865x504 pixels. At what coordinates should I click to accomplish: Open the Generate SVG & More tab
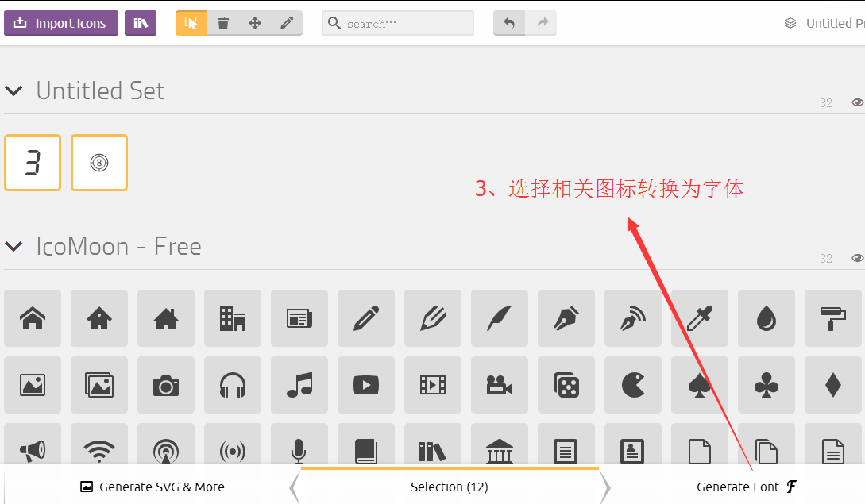(x=153, y=487)
